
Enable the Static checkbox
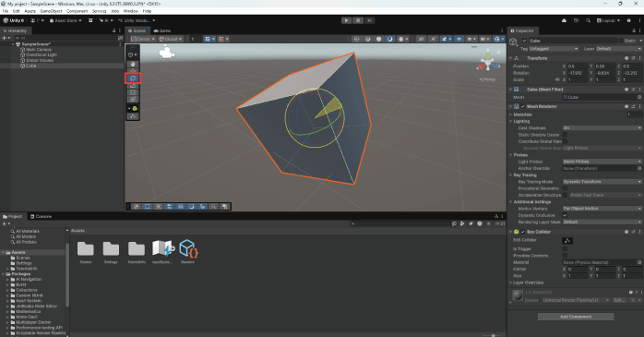(621, 41)
